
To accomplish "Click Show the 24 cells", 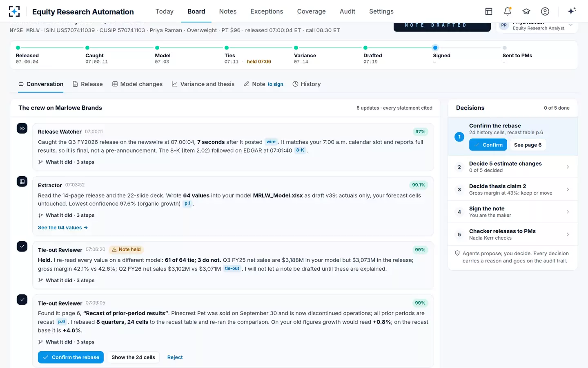I will [x=133, y=357].
